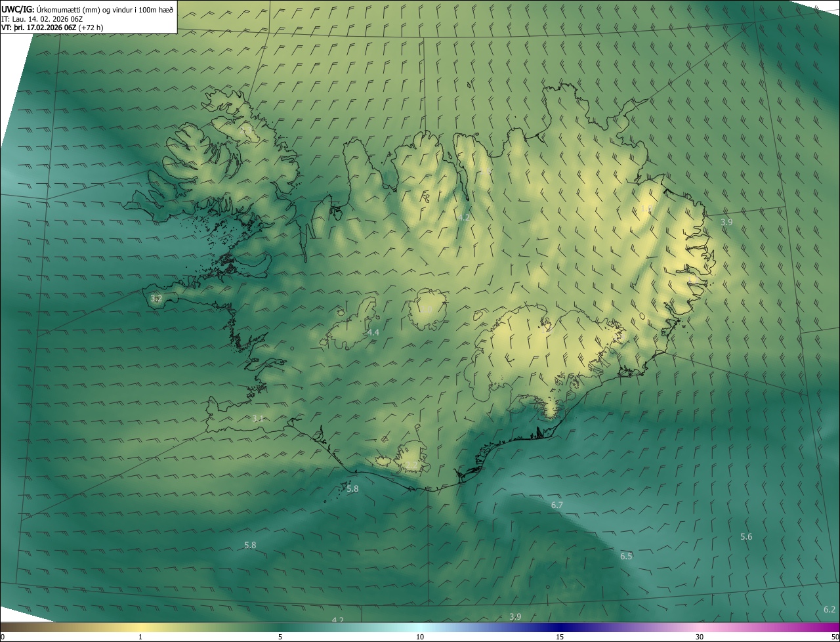This screenshot has width=840, height=642.
Task: Select the colour scale tick label '30'
Action: point(700,637)
